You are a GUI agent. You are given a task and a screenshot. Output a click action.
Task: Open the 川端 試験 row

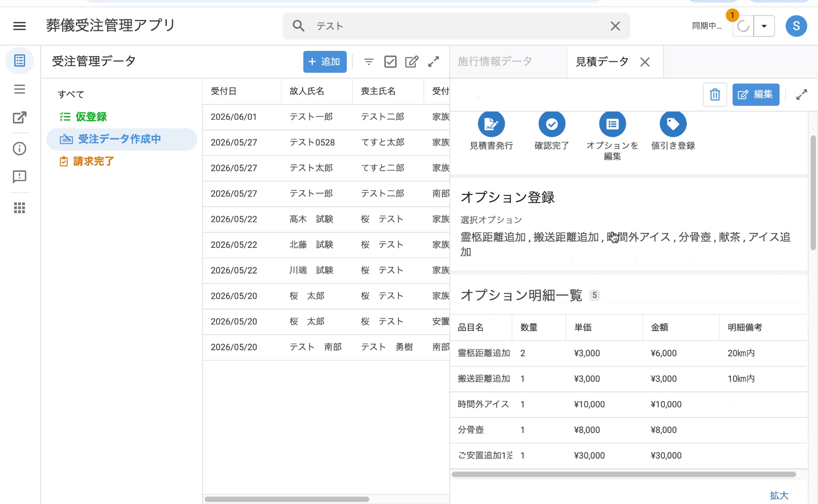pyautogui.click(x=326, y=271)
